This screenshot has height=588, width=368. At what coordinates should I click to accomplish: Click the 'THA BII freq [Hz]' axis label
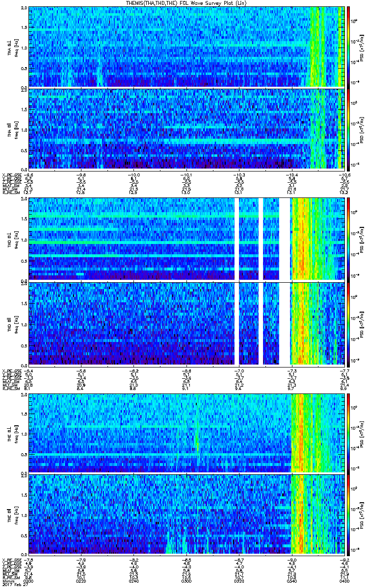13,129
